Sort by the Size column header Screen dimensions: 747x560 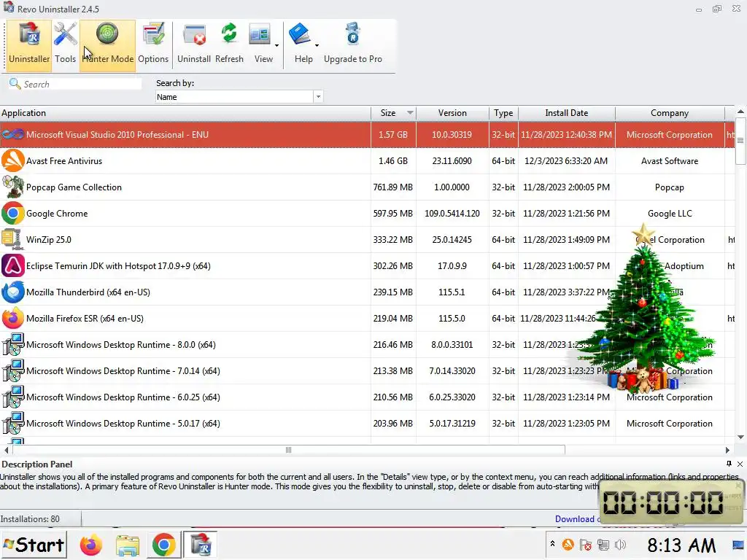pos(393,113)
